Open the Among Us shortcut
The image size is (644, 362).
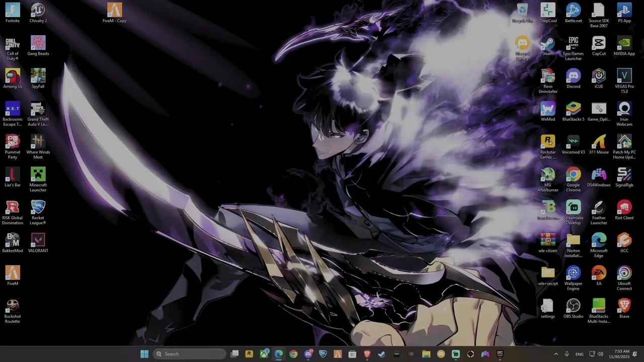pyautogui.click(x=13, y=78)
